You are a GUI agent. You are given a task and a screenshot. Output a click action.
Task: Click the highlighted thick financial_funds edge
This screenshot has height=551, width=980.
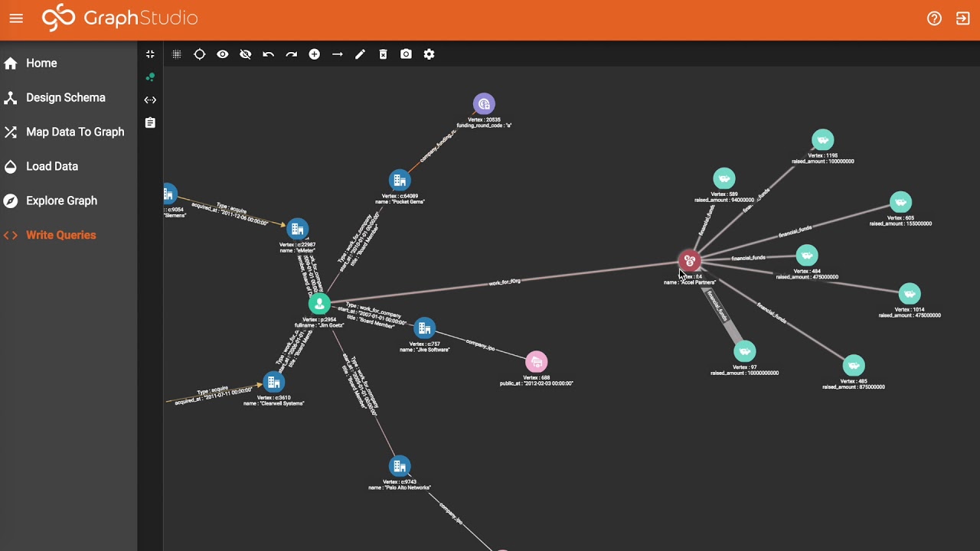point(719,309)
